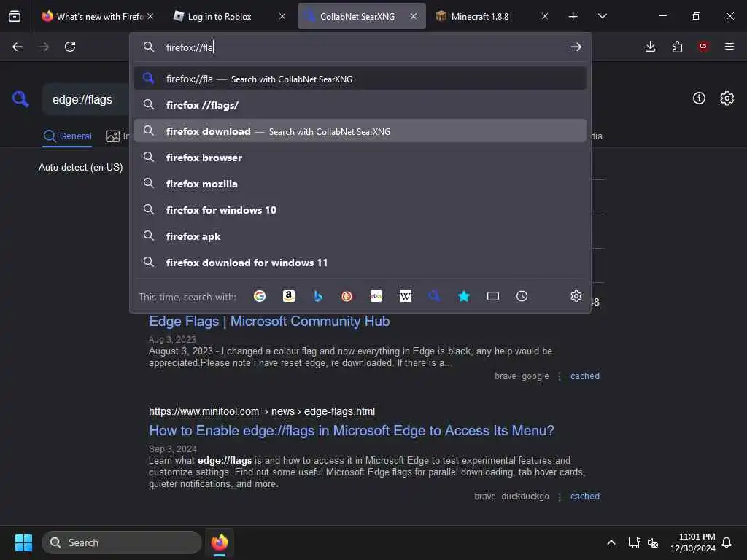Screen dimensions: 747x560
Task: Open the Firefox application menu
Action: pos(729,47)
